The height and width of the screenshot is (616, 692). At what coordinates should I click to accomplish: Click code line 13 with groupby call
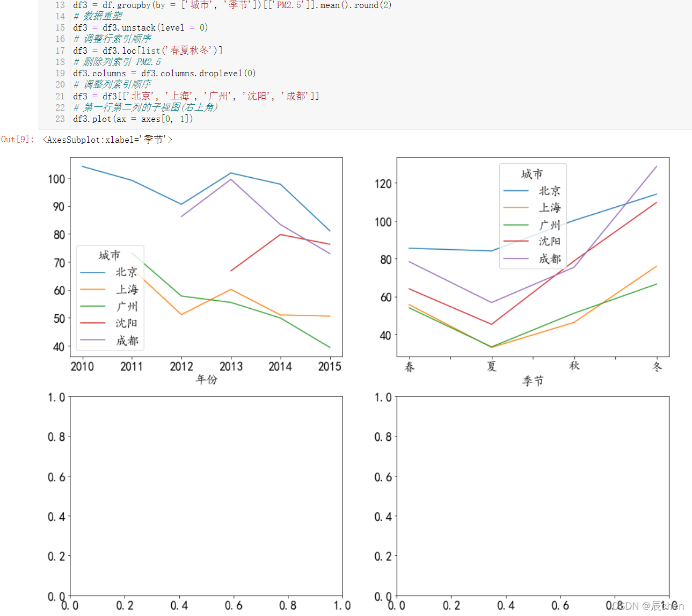pos(232,5)
